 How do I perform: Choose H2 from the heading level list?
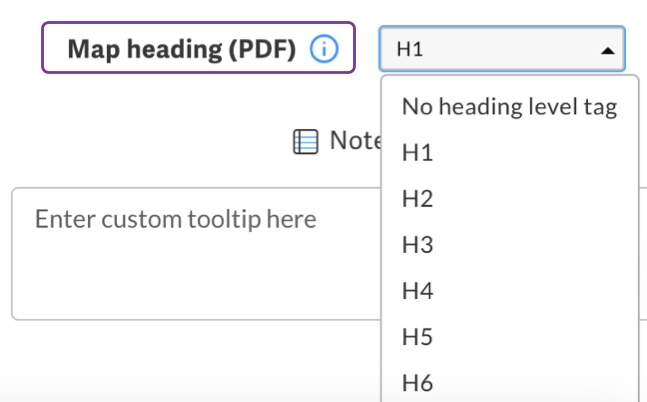click(510, 199)
